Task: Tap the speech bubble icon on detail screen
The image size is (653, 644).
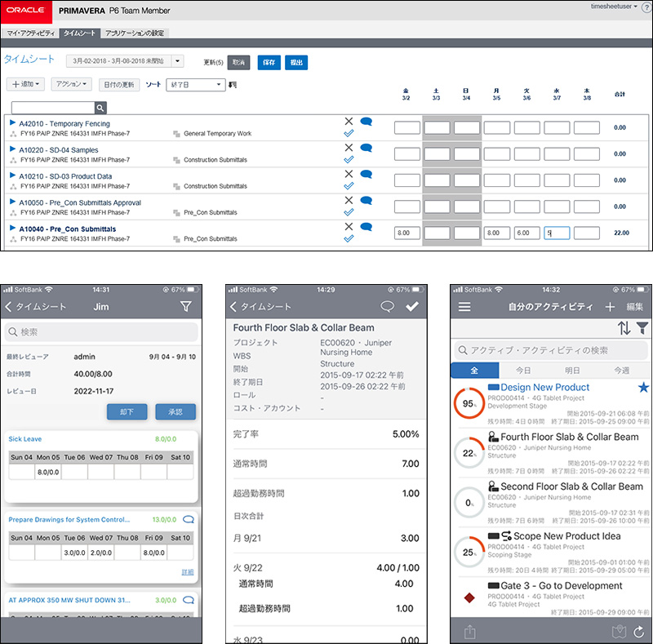Action: click(387, 307)
